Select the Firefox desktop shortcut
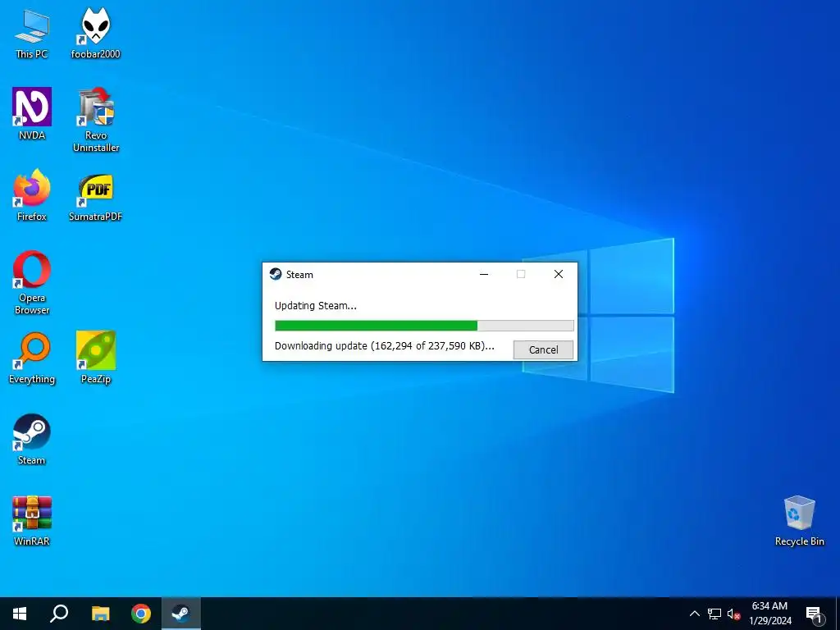840x630 pixels. [x=32, y=195]
